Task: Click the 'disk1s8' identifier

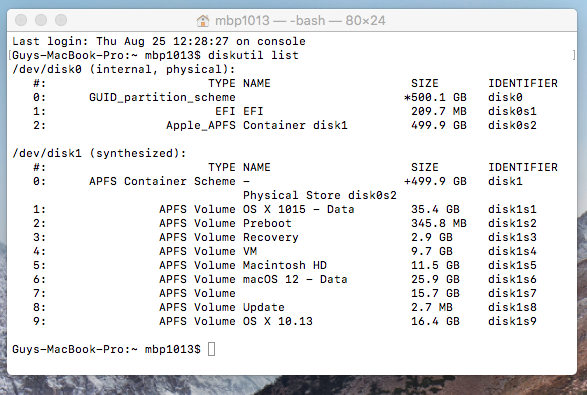Action: 512,307
